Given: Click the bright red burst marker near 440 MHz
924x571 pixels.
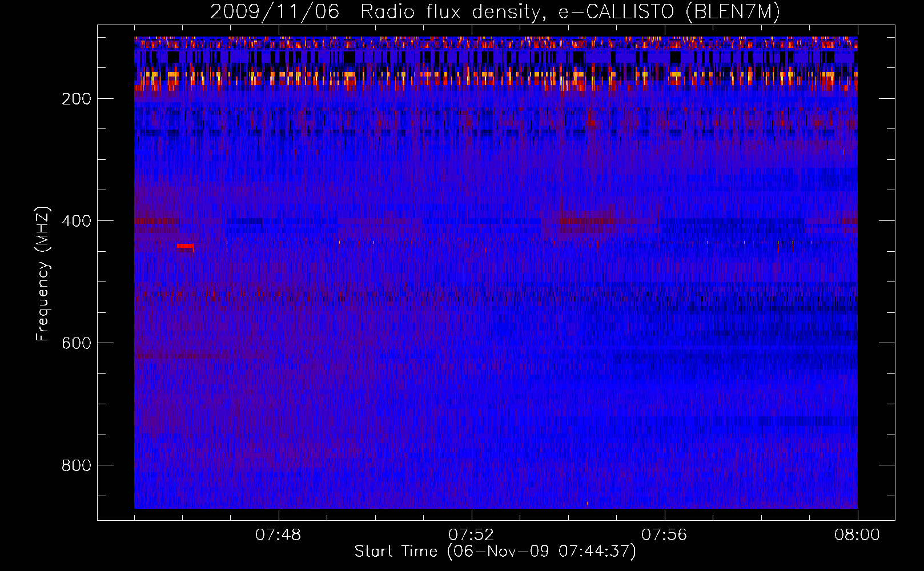Looking at the screenshot, I should pos(185,246).
